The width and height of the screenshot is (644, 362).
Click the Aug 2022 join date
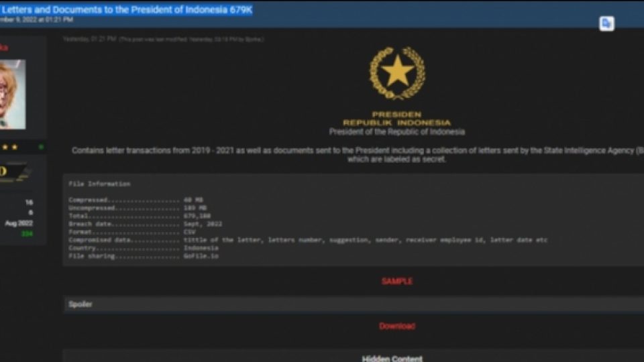click(x=19, y=223)
